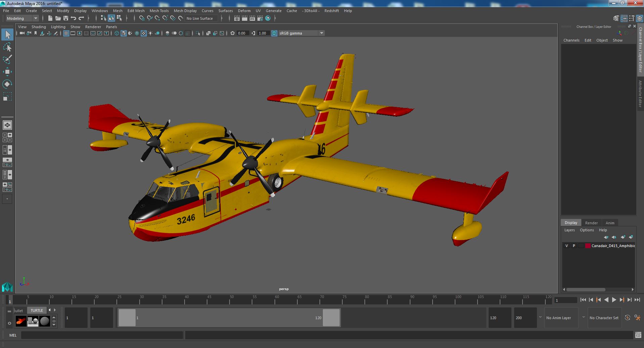Create layer from selected objects
The width and height of the screenshot is (644, 348).
click(x=631, y=237)
